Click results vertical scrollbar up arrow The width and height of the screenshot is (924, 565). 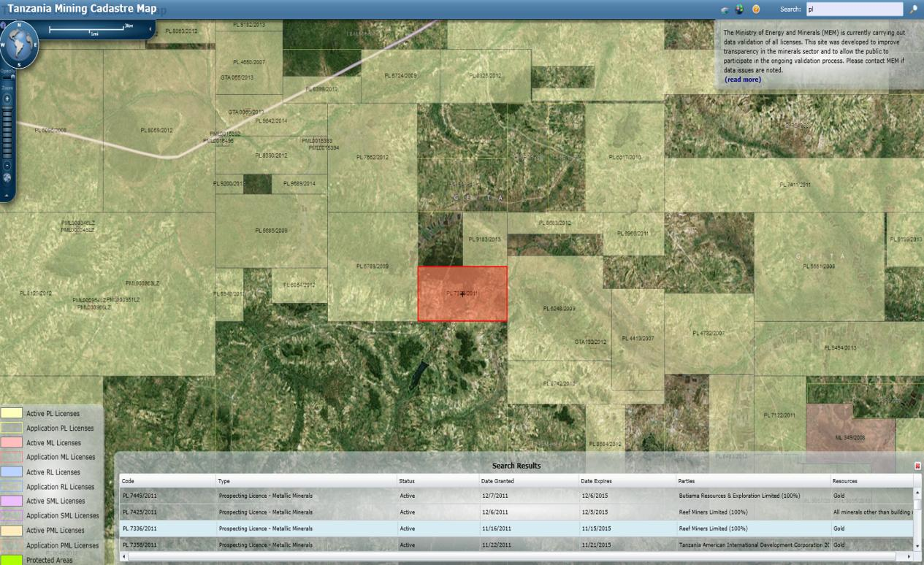pyautogui.click(x=917, y=493)
